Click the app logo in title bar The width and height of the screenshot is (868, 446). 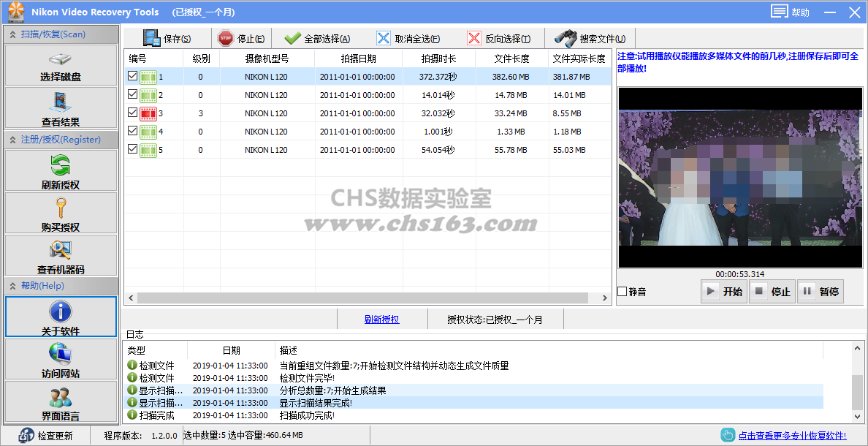[15, 12]
